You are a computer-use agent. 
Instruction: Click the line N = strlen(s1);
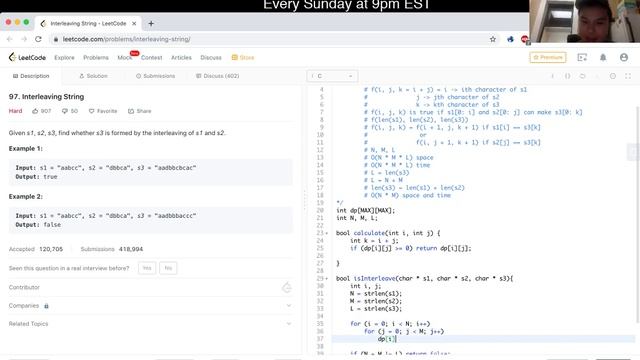376,293
